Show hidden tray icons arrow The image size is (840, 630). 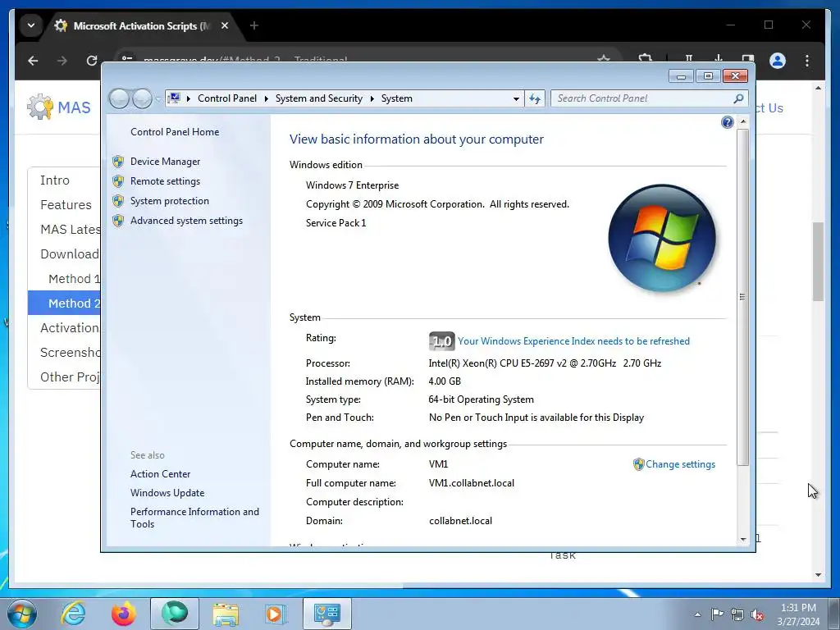click(697, 614)
